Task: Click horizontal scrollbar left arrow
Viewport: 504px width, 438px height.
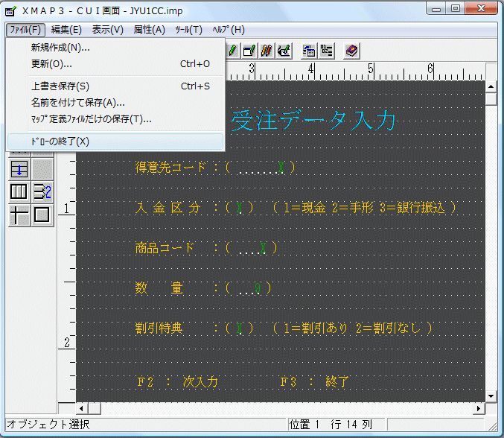Action: coord(82,408)
